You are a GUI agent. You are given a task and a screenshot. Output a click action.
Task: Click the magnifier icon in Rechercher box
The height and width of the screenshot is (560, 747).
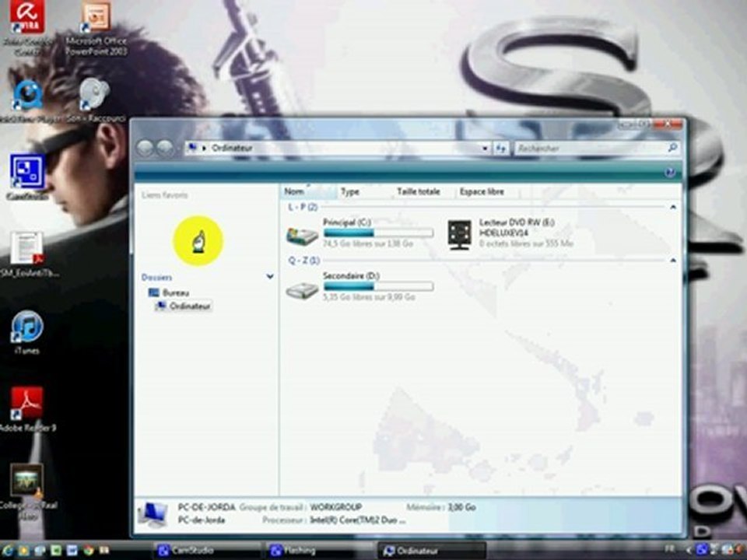[x=672, y=148]
